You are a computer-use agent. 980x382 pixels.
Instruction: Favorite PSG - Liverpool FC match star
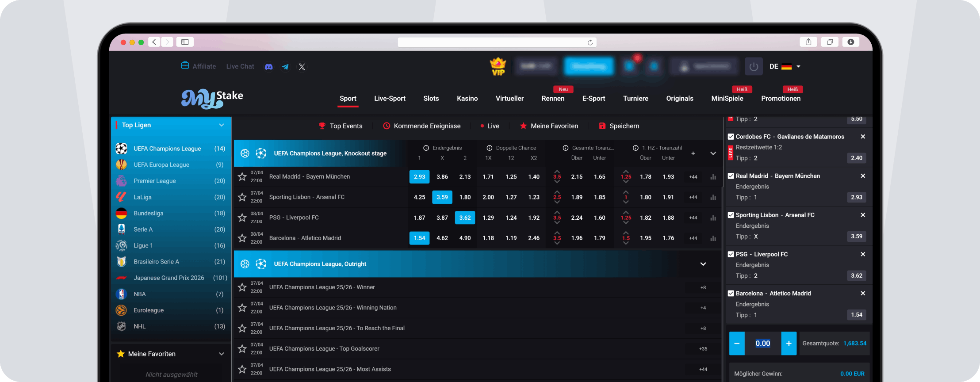(x=242, y=218)
